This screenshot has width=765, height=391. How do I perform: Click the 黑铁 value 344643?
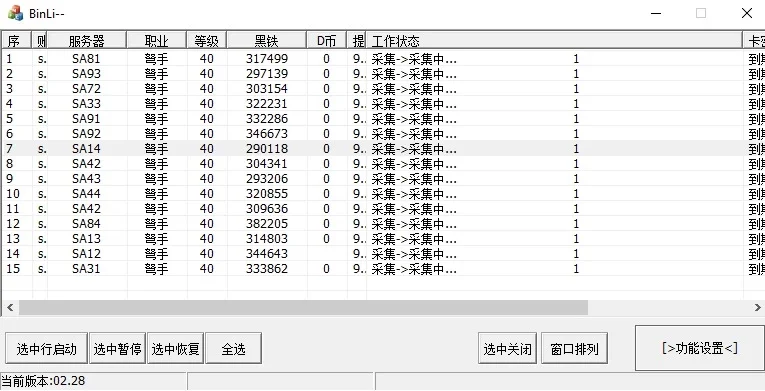(x=267, y=254)
